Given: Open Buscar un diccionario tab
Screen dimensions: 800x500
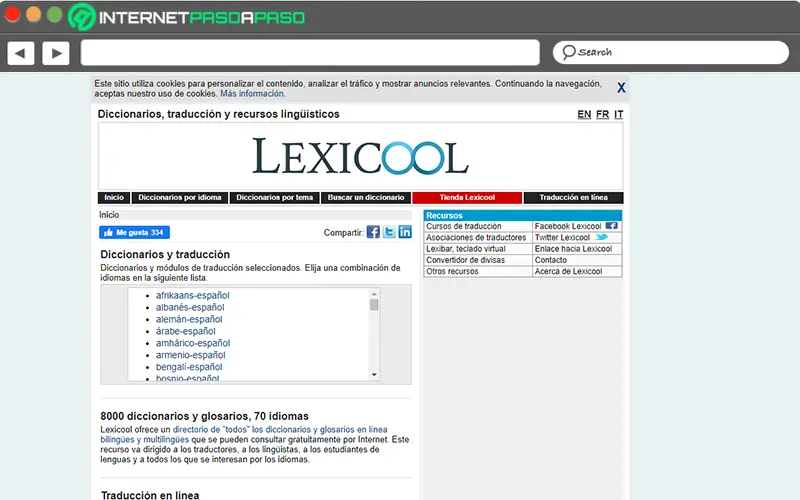Looking at the screenshot, I should pyautogui.click(x=366, y=197).
